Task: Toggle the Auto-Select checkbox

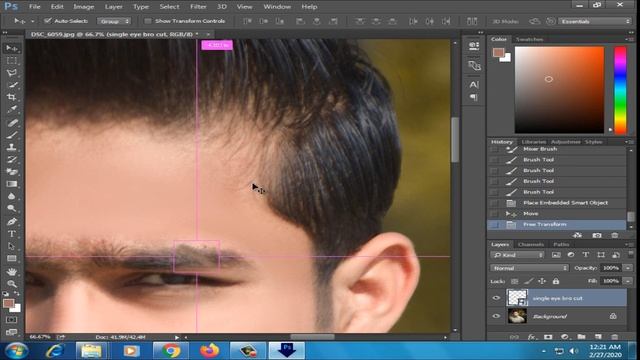Action: (x=48, y=20)
